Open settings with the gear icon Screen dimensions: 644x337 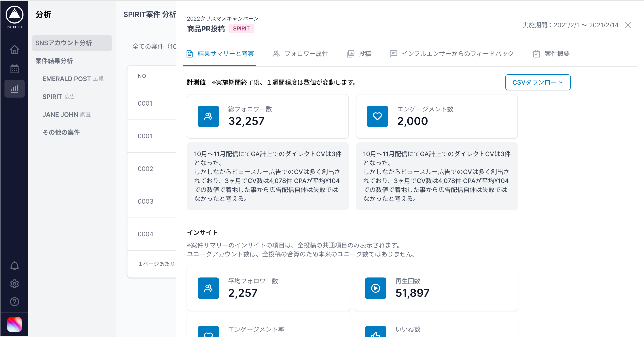click(x=15, y=284)
